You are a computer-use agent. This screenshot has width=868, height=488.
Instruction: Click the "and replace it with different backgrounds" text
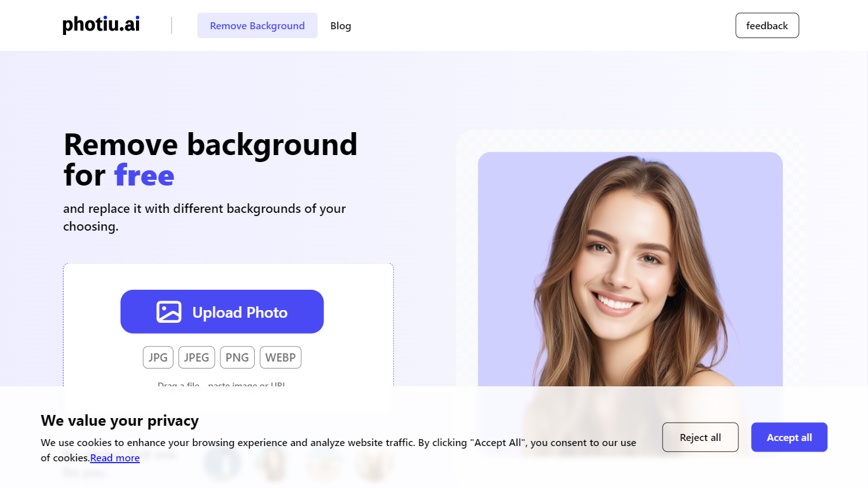coord(205,217)
